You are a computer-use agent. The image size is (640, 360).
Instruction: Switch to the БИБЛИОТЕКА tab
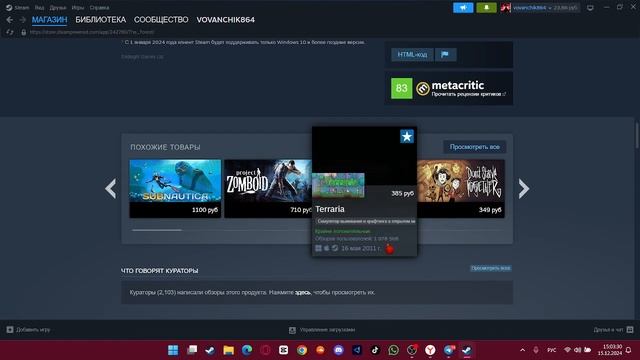coord(100,20)
